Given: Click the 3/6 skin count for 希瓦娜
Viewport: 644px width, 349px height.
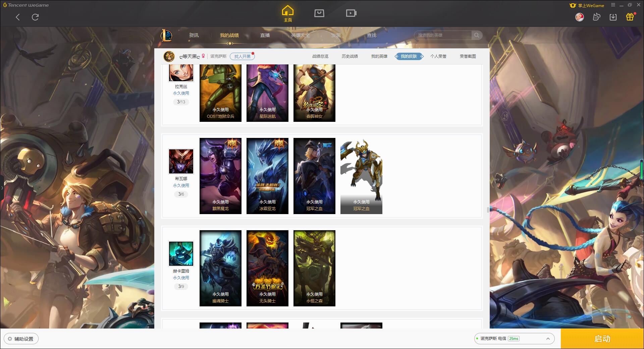Looking at the screenshot, I should 181,194.
